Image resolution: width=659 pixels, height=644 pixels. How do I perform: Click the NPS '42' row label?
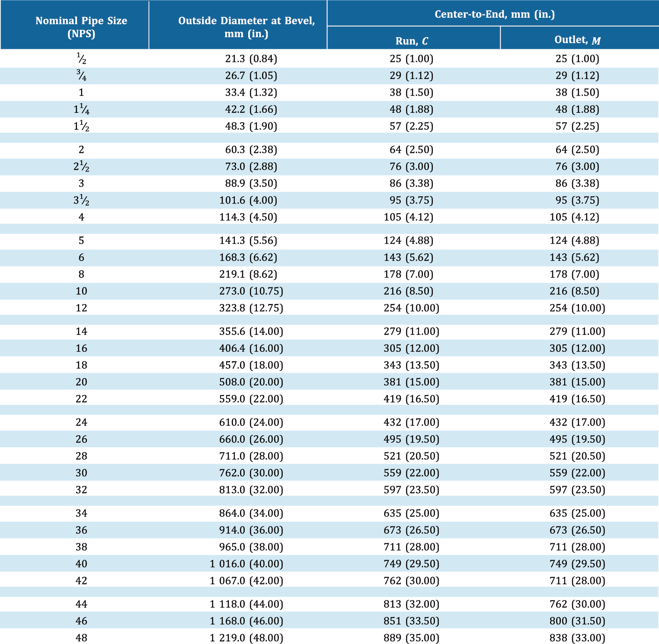[x=81, y=580]
